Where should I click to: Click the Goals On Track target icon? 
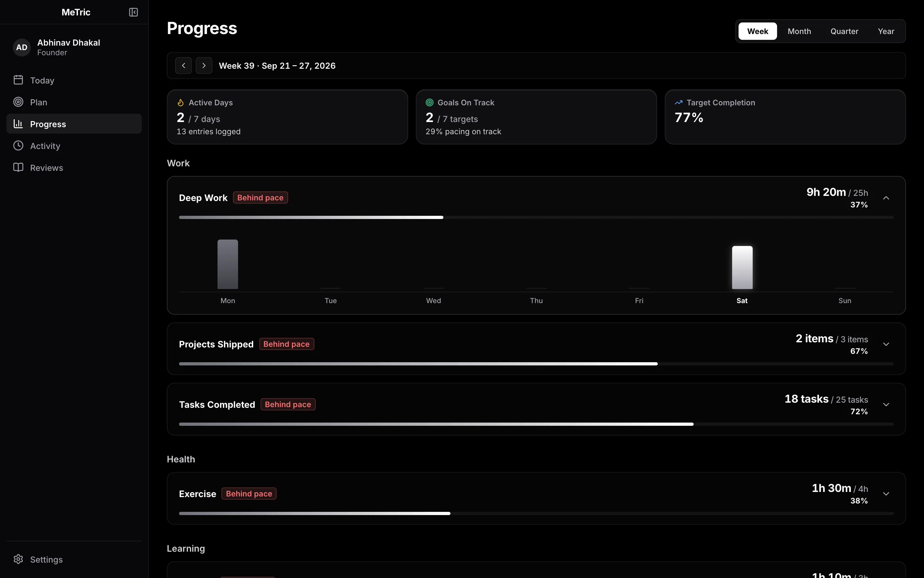tap(430, 102)
